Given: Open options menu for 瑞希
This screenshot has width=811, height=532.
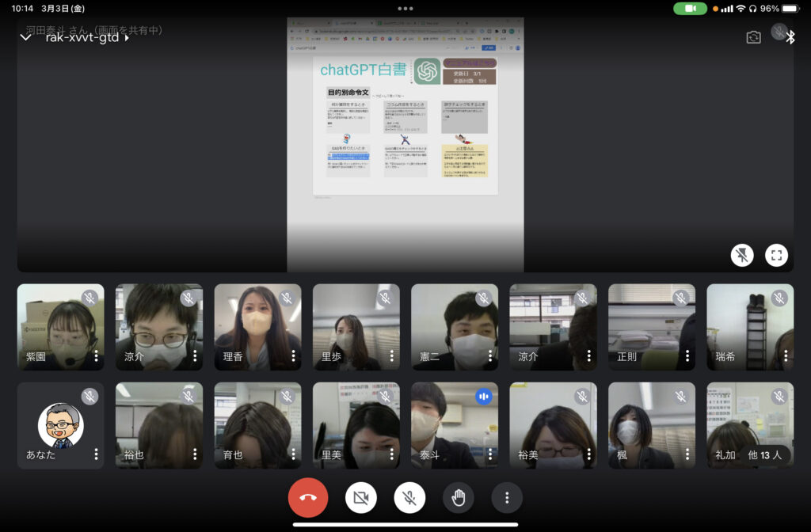Looking at the screenshot, I should coord(786,355).
